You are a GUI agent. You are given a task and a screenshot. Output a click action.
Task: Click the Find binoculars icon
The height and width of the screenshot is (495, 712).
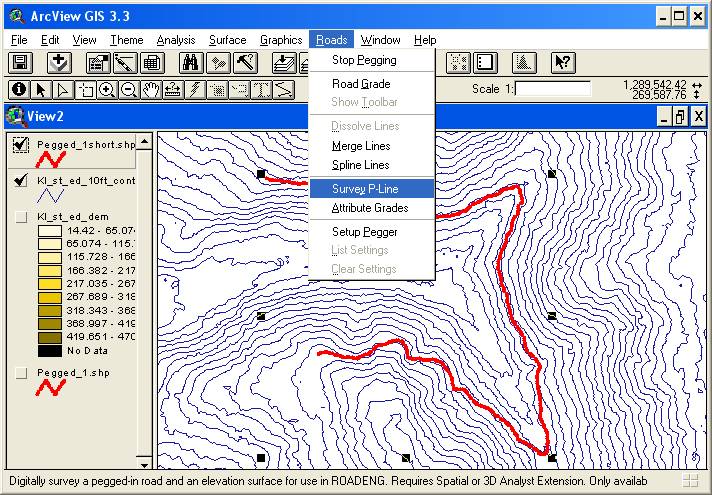(190, 63)
